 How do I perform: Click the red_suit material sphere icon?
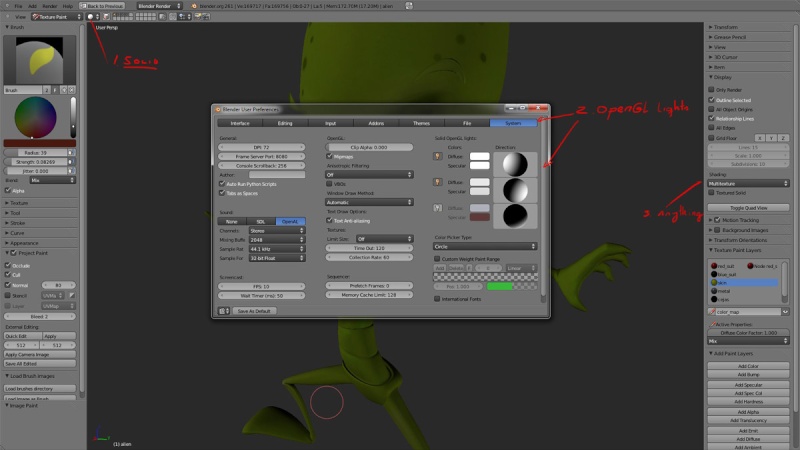(x=714, y=266)
